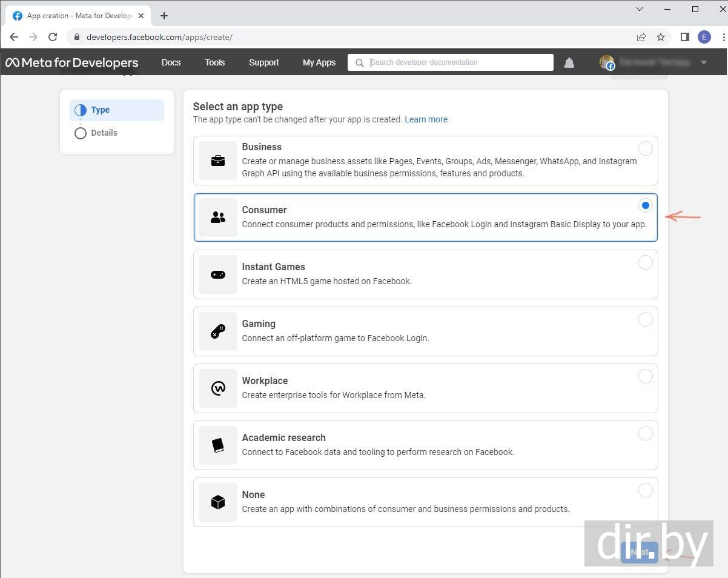This screenshot has width=728, height=578.
Task: Click the search developer documentation field
Action: tap(451, 62)
